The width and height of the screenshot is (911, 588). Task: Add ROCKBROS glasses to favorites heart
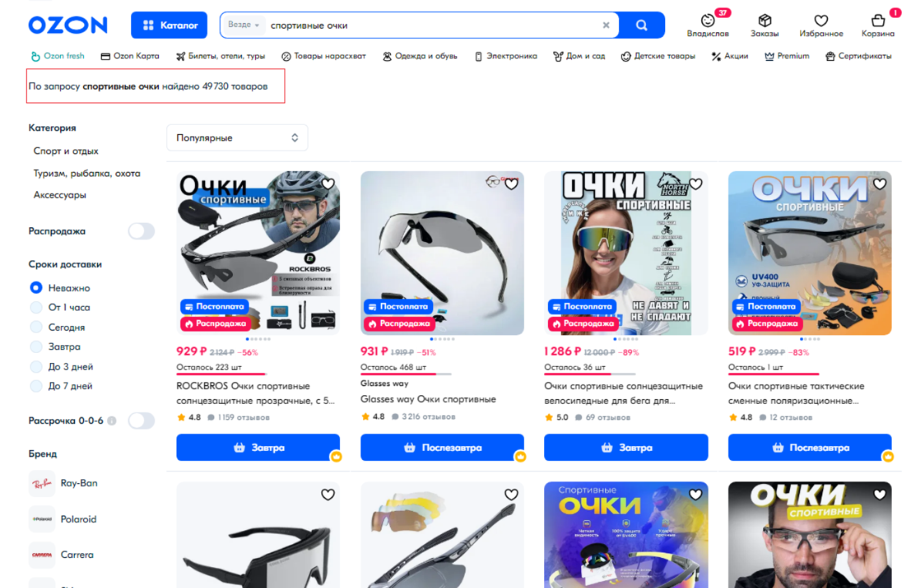click(x=328, y=184)
